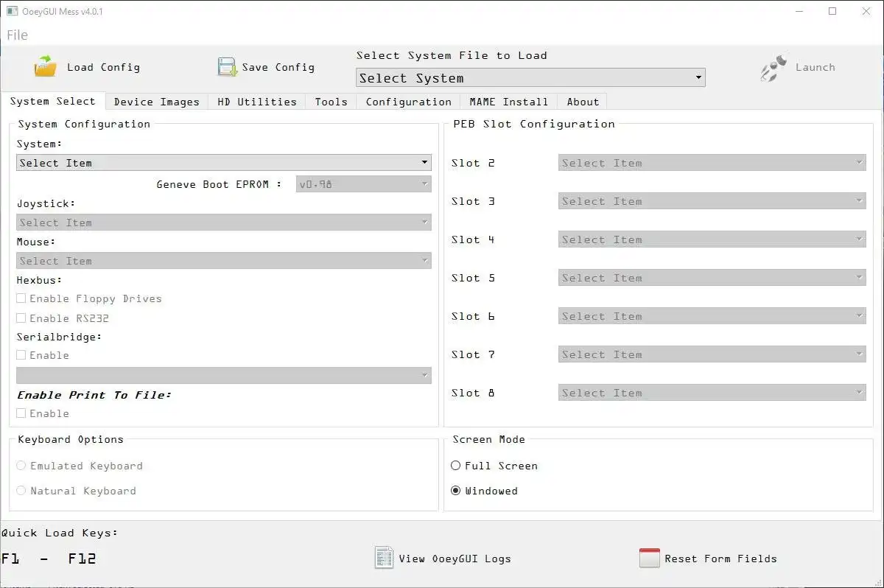This screenshot has height=588, width=884.
Task: Switch to the Device Images tab
Action: pos(157,102)
